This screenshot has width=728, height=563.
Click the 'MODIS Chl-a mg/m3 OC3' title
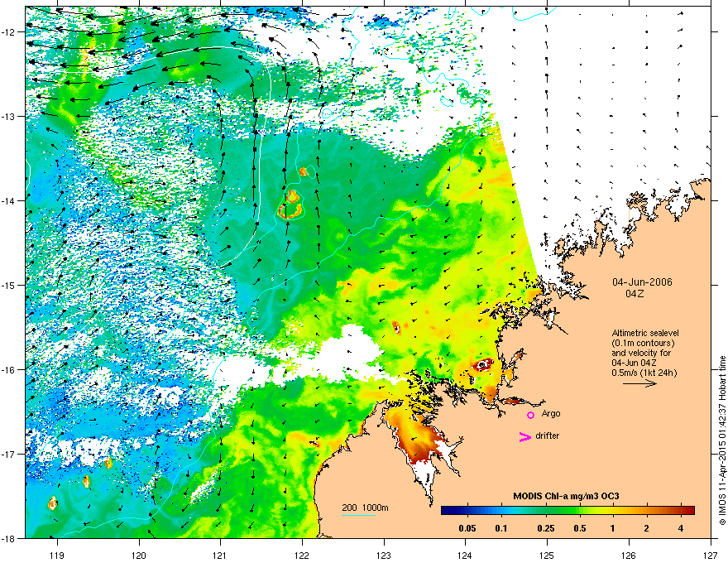pos(566,496)
